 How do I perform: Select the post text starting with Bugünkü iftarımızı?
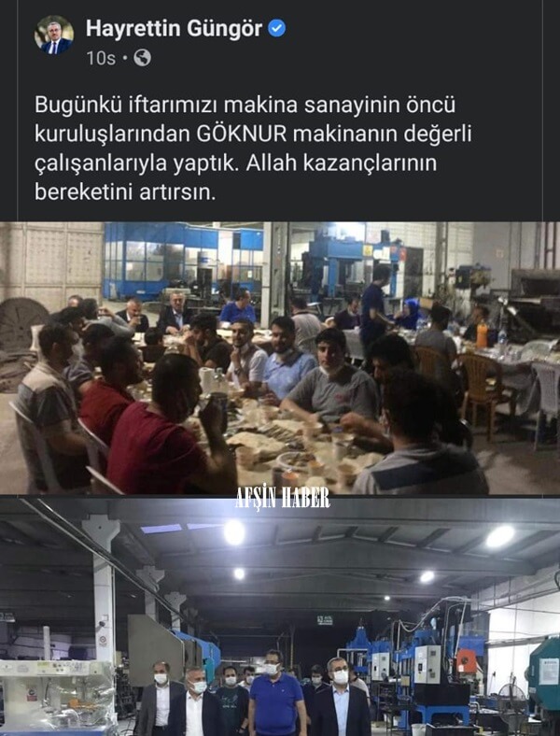point(253,149)
